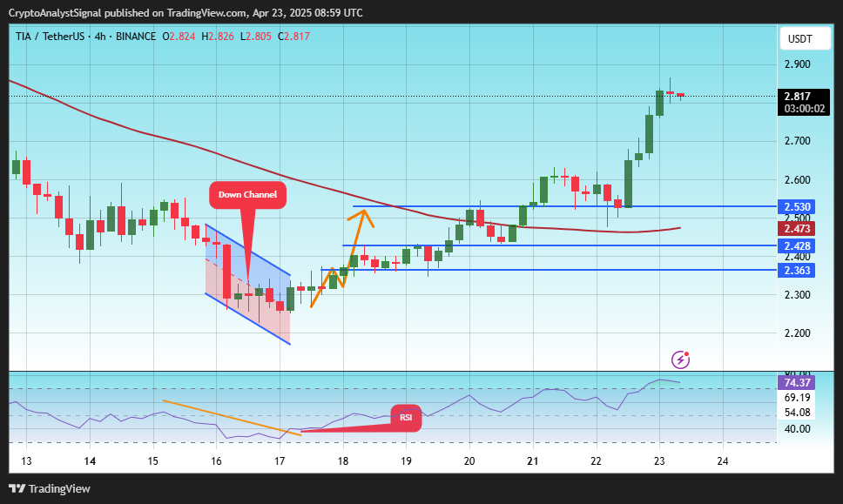
Task: Click the 2.428 horizontal line price label
Action: [797, 246]
